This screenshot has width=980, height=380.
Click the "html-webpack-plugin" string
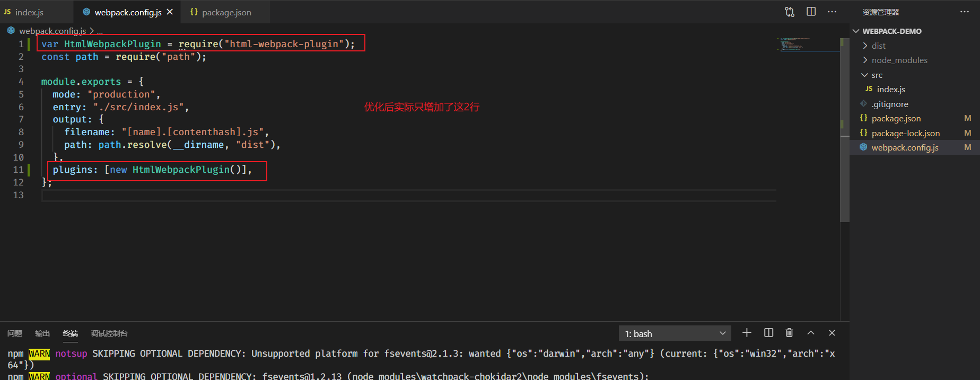(284, 44)
